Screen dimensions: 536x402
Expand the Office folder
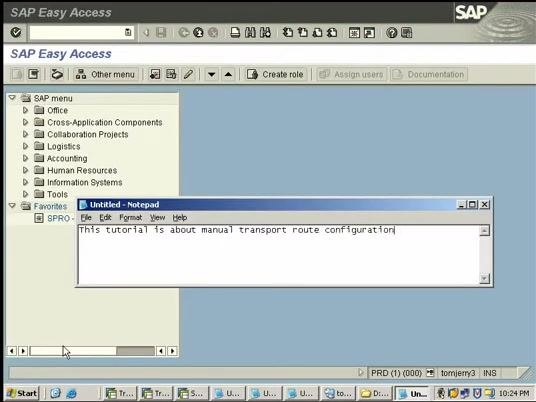(x=25, y=110)
